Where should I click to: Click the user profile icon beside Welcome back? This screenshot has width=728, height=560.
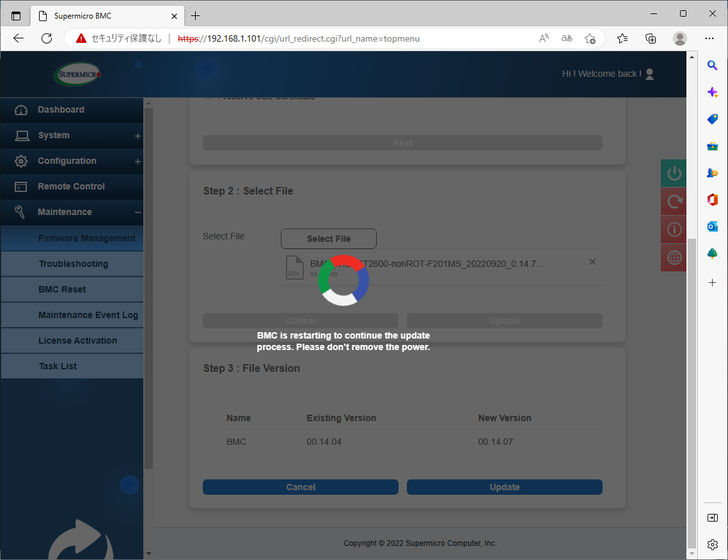(x=649, y=74)
